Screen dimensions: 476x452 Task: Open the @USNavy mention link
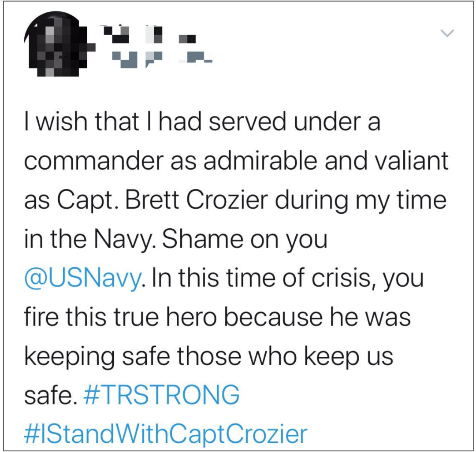pyautogui.click(x=82, y=278)
